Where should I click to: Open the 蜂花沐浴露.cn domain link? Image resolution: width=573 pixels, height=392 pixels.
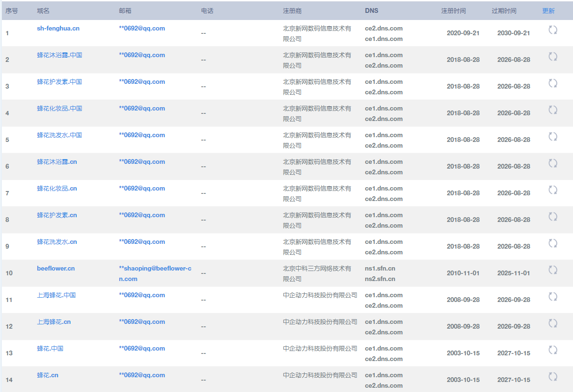[x=57, y=161]
